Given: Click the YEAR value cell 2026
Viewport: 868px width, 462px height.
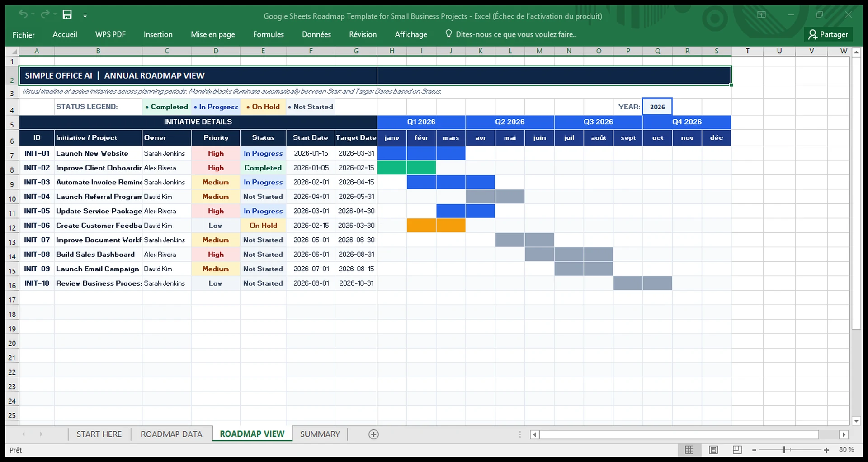Looking at the screenshot, I should click(657, 107).
